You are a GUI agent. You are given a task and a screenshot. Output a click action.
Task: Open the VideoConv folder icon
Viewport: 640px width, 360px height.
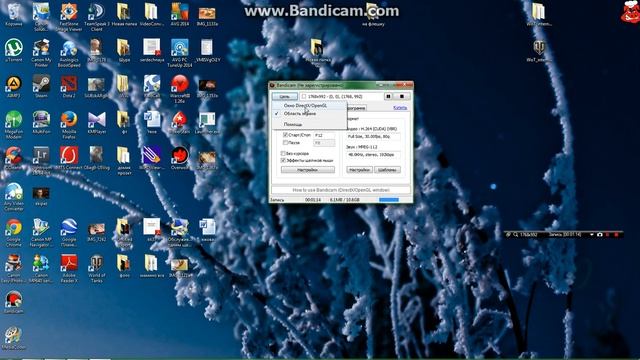151,14
